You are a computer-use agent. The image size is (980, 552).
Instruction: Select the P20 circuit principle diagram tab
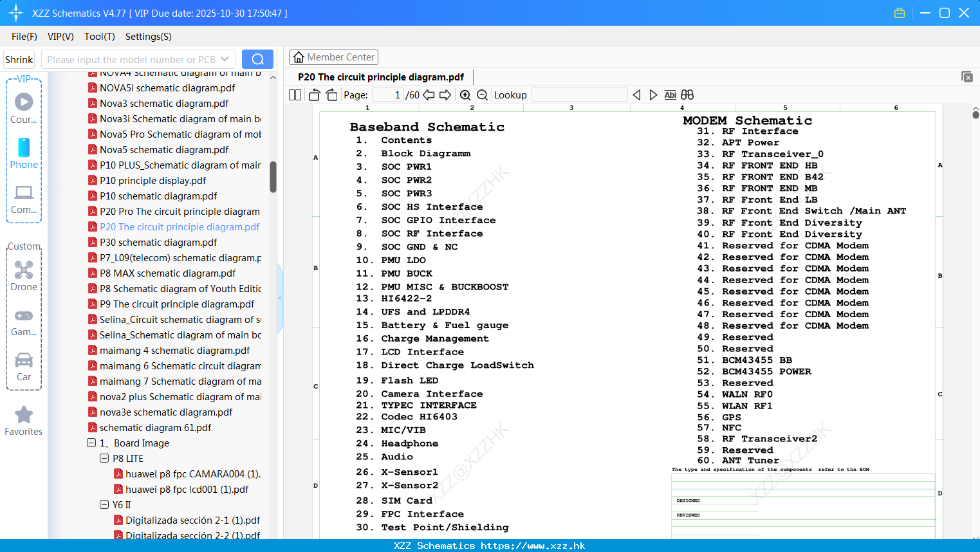pyautogui.click(x=381, y=77)
